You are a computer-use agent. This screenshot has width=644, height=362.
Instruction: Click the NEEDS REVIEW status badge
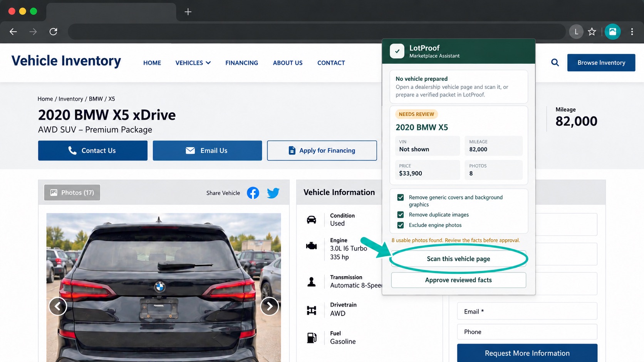pos(416,114)
